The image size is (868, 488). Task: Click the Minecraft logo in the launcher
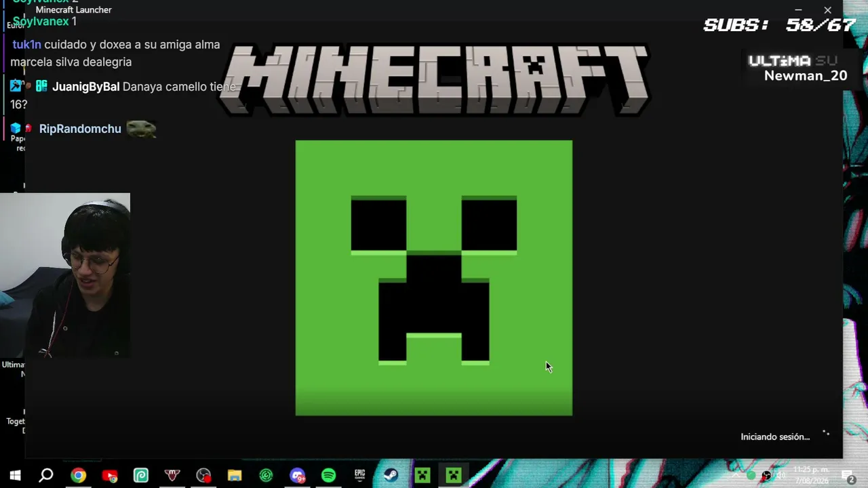click(434, 80)
